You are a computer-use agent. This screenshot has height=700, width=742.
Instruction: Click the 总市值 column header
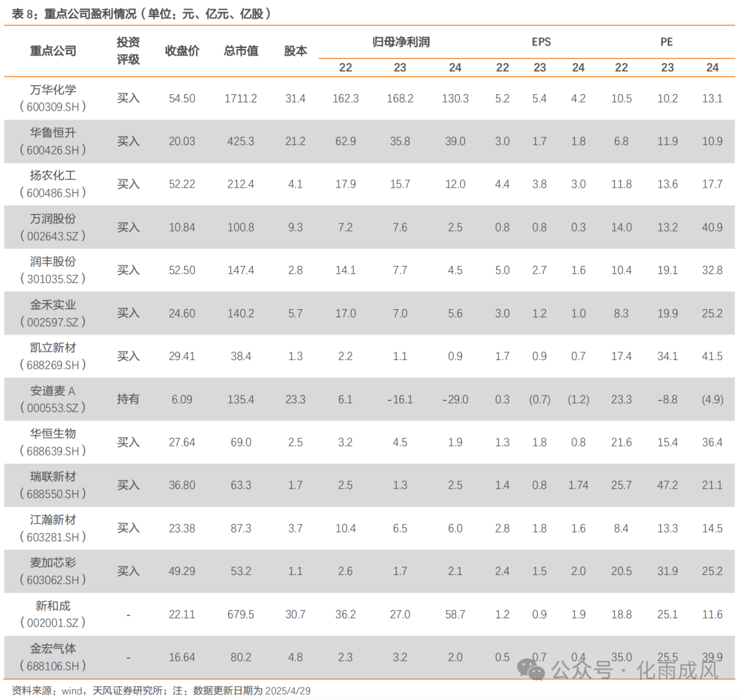pyautogui.click(x=241, y=51)
